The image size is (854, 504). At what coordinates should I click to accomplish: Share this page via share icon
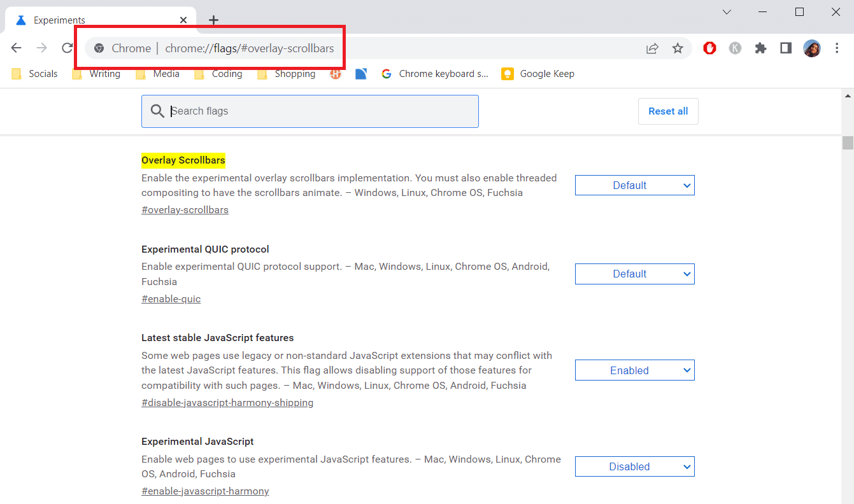[x=652, y=48]
